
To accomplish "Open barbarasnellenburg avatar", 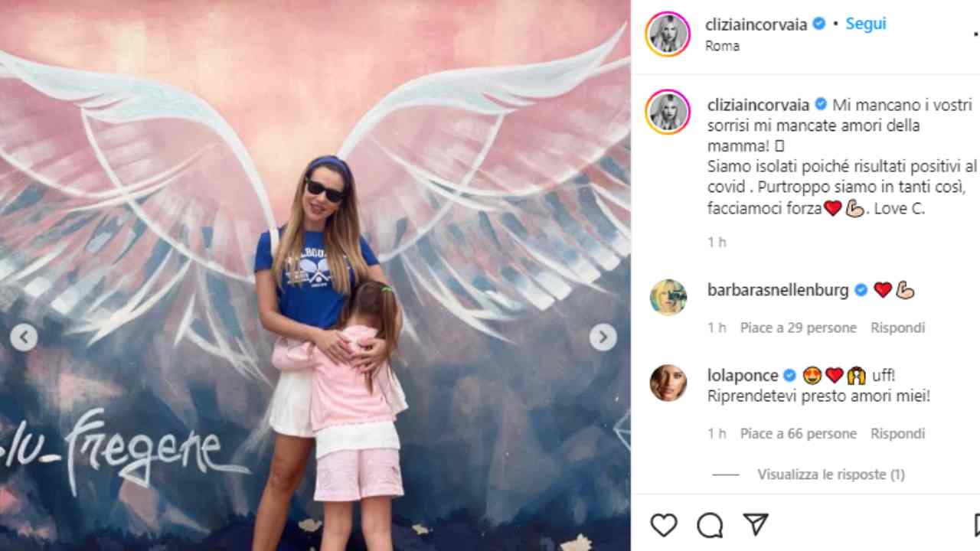I will click(x=668, y=298).
